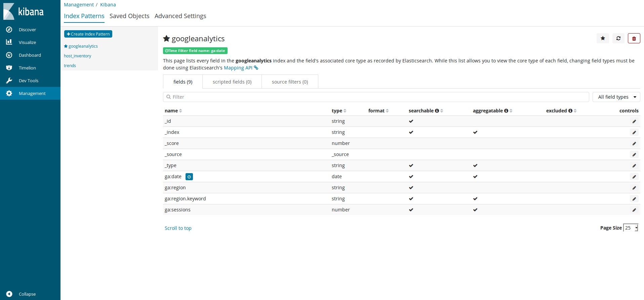Show info for excluded column
Screen dimensions: 644x300
click(570, 111)
